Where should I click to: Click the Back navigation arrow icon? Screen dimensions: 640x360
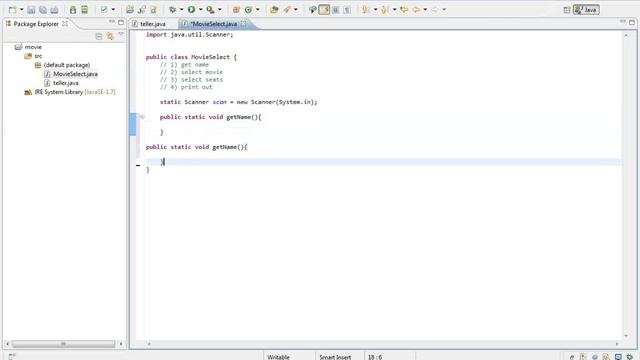pyautogui.click(x=416, y=9)
